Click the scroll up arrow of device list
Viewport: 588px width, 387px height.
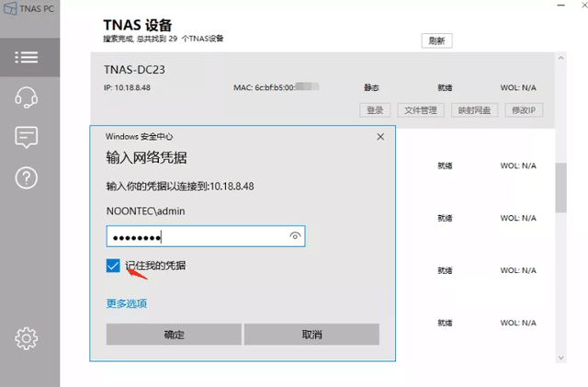click(561, 58)
